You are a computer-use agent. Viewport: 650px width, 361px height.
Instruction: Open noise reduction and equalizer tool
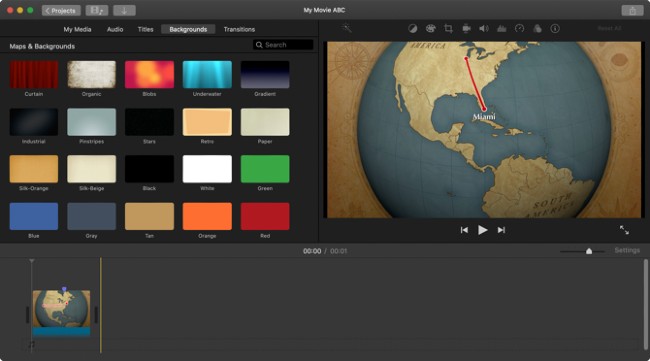[x=502, y=29]
